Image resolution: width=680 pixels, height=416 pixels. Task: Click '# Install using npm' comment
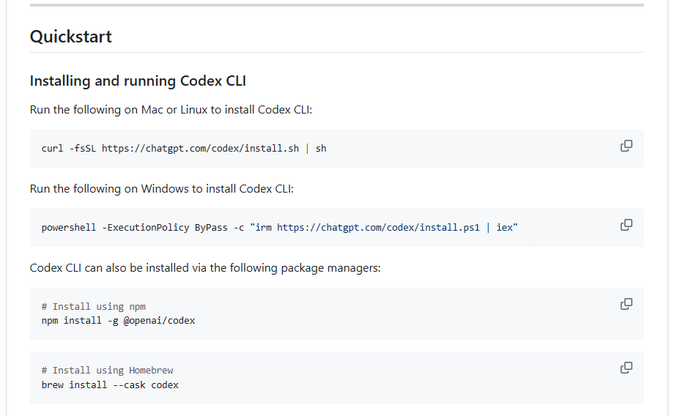click(x=94, y=307)
